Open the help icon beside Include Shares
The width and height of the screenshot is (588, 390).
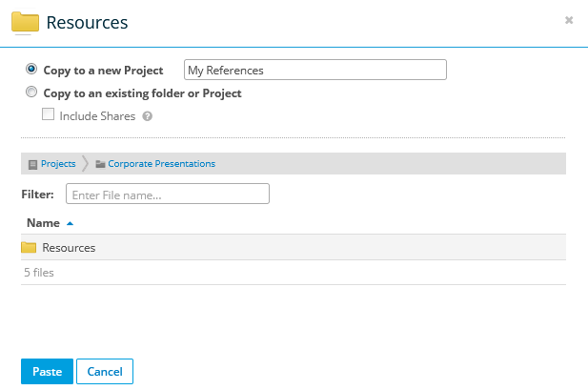148,116
